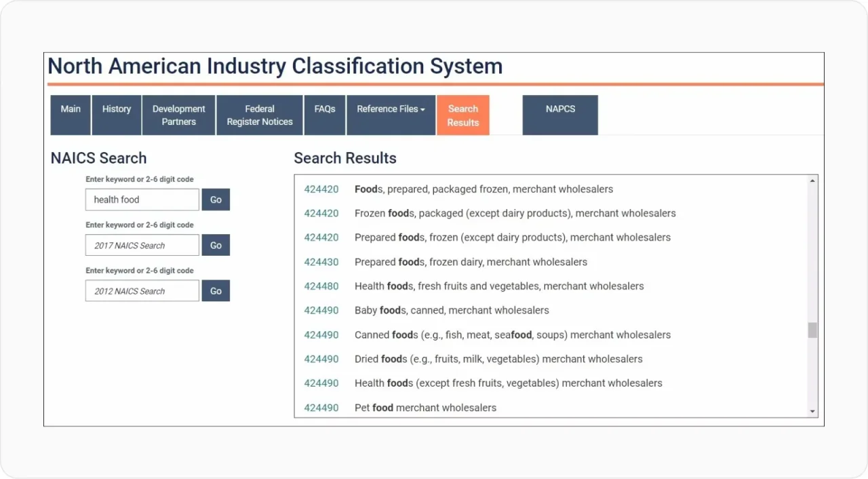
Task: Click Go for the 2017 NAICS Search
Action: point(216,245)
